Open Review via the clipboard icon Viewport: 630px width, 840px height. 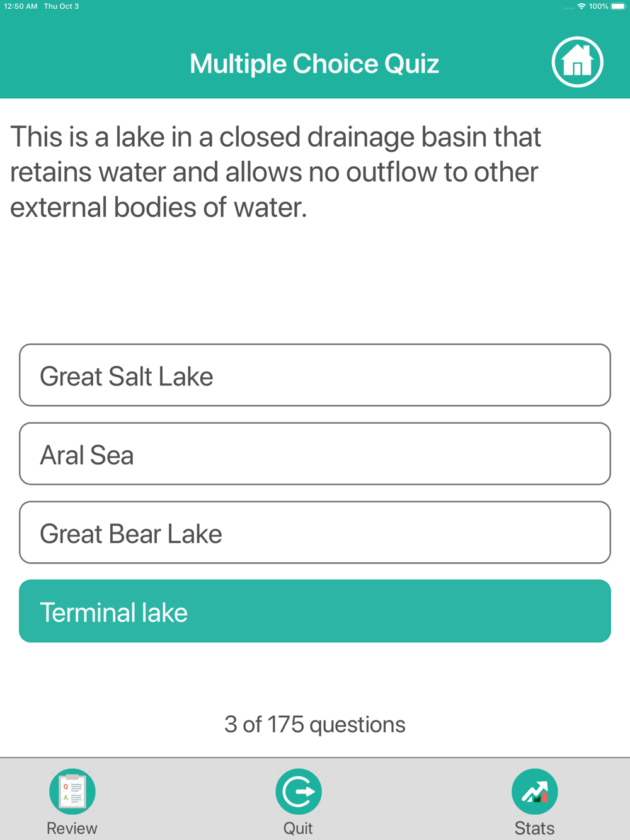[72, 792]
